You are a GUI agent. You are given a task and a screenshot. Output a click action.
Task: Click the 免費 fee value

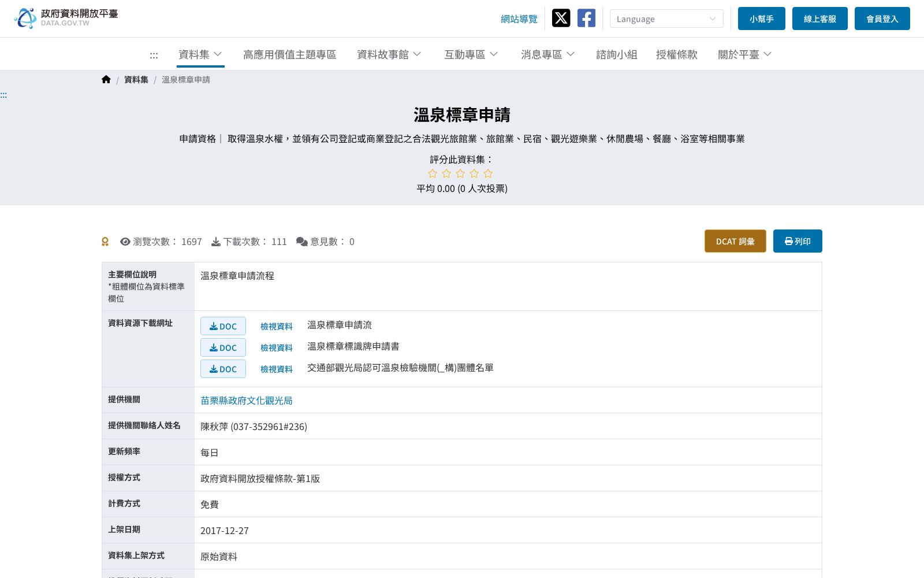[x=210, y=505]
